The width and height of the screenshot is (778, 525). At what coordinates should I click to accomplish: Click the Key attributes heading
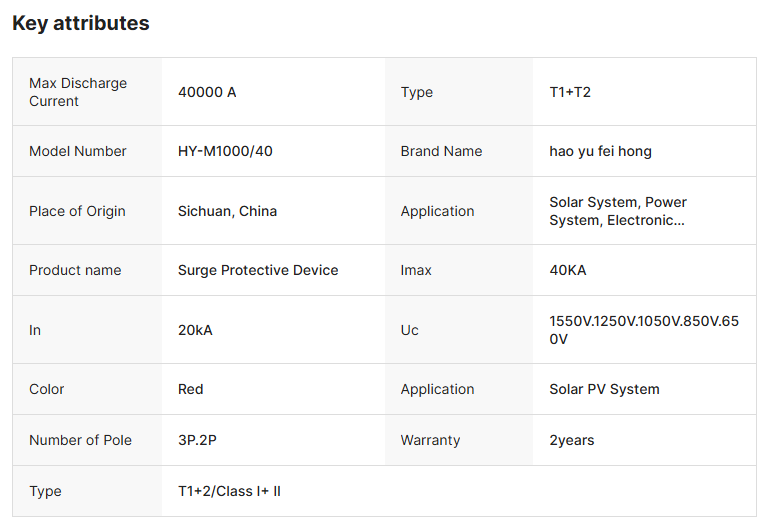tap(80, 23)
